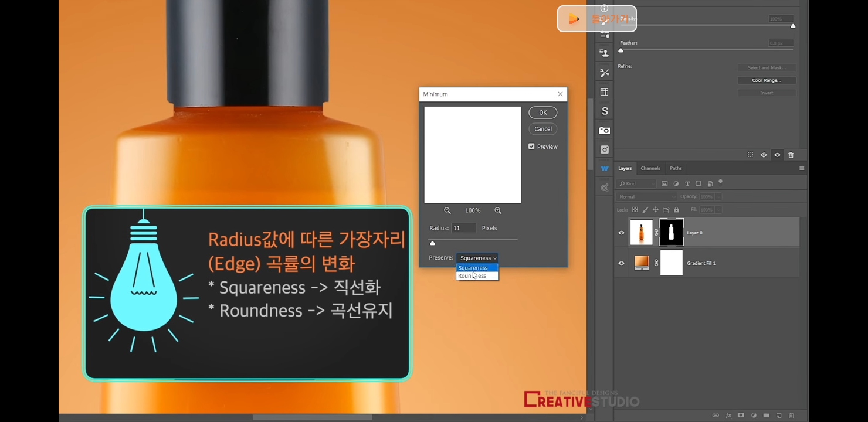This screenshot has width=868, height=422.
Task: Adjust the mask Density slider
Action: [x=793, y=26]
